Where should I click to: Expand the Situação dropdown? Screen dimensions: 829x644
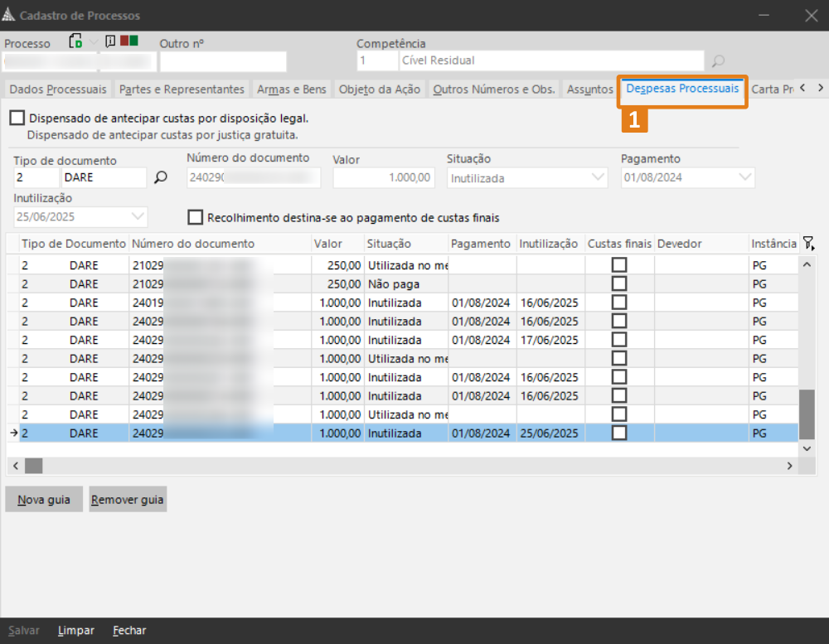(x=599, y=177)
